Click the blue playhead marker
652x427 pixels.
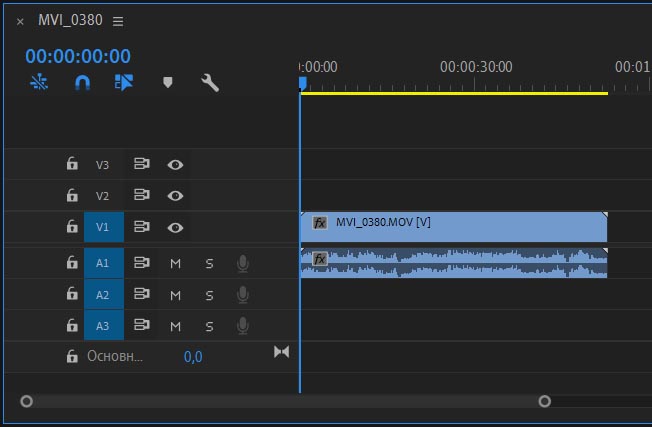click(303, 83)
